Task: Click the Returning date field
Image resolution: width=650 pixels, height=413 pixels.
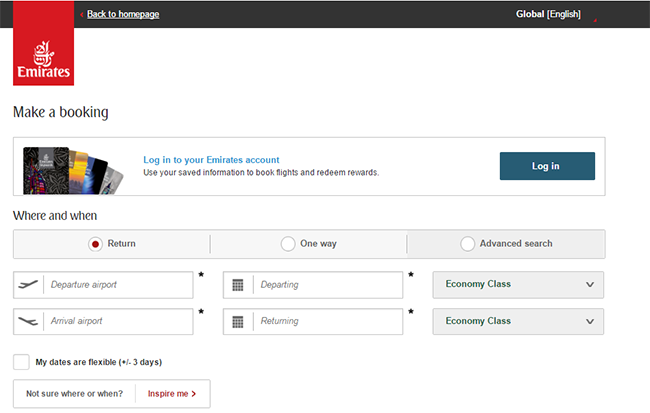Action: [x=313, y=321]
